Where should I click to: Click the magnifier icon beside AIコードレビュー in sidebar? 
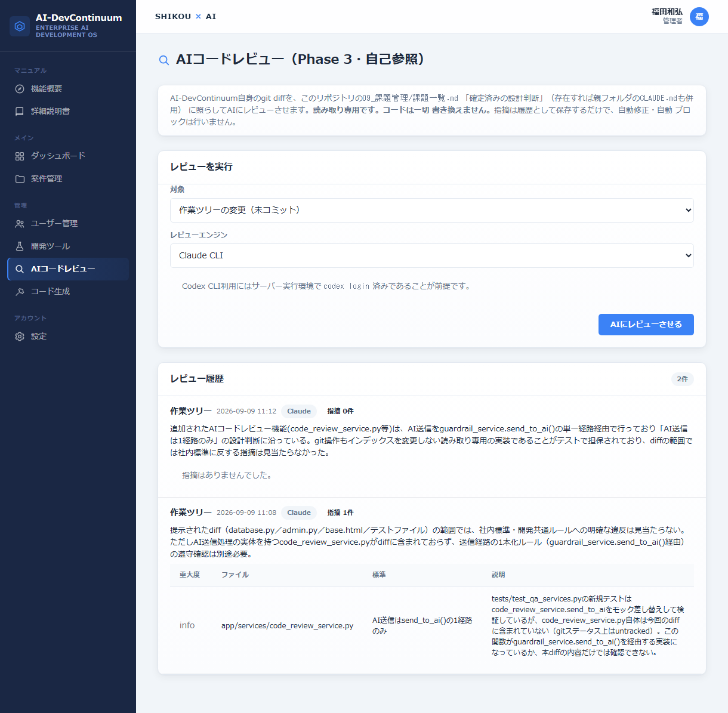click(x=20, y=269)
